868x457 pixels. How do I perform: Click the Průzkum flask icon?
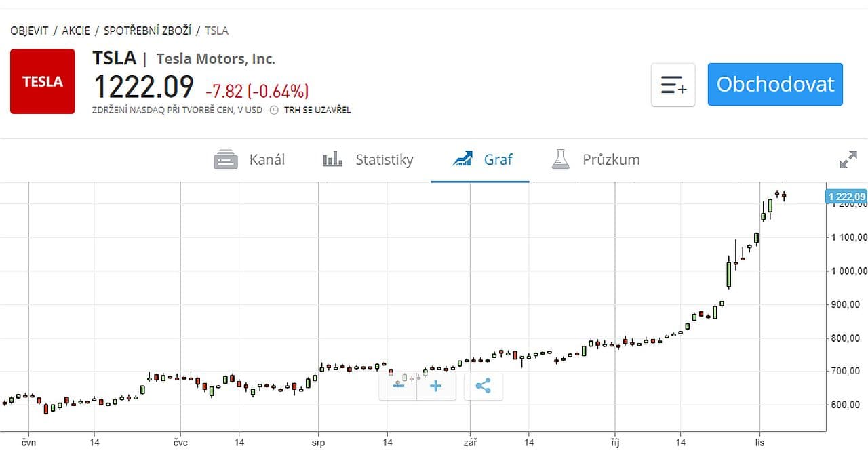pos(560,160)
